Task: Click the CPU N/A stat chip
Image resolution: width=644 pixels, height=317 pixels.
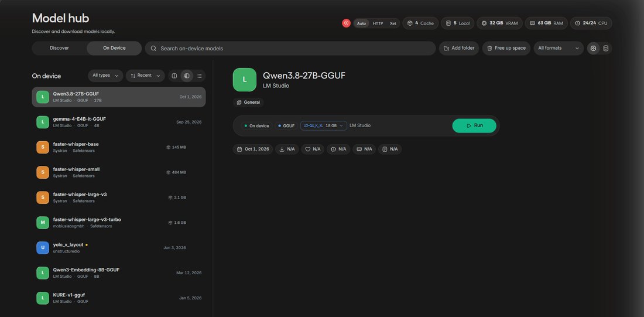Action: 338,149
